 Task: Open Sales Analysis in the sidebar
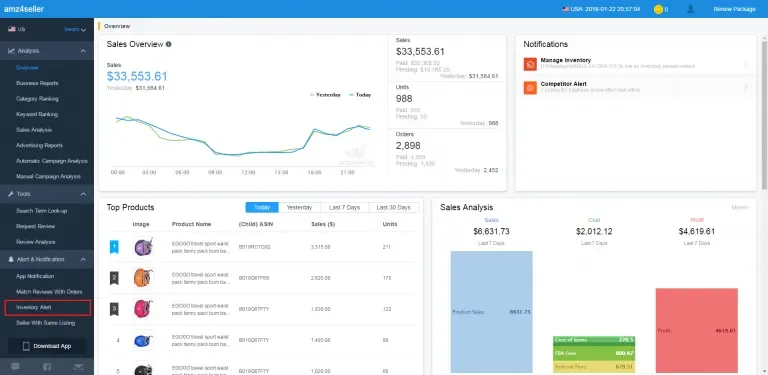[x=33, y=130]
